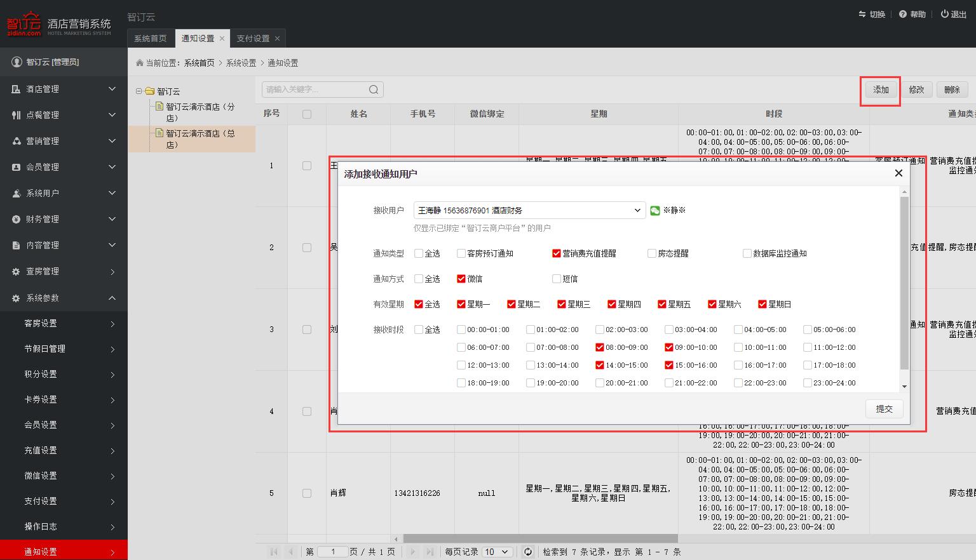
Task: Open 客房设置 submenu item
Action: tap(64, 323)
